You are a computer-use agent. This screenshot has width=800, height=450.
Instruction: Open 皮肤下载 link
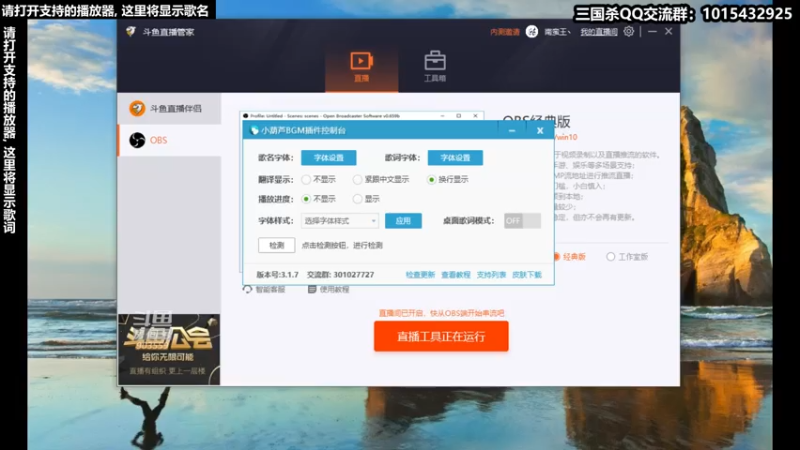[x=527, y=274]
